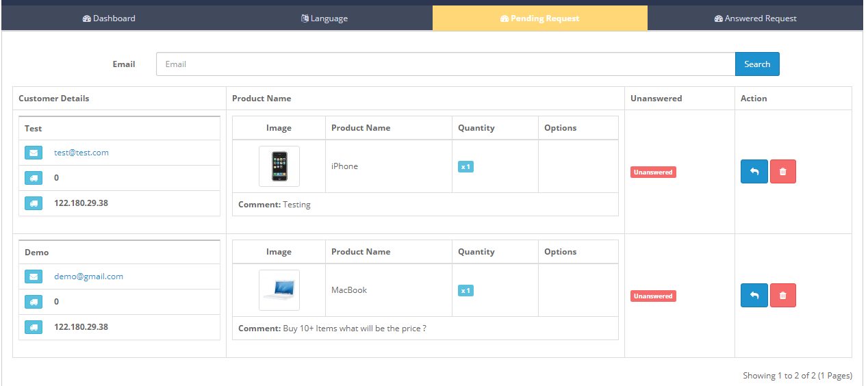Open the iPhone product thumbnail
Image resolution: width=868 pixels, height=386 pixels.
(x=279, y=166)
